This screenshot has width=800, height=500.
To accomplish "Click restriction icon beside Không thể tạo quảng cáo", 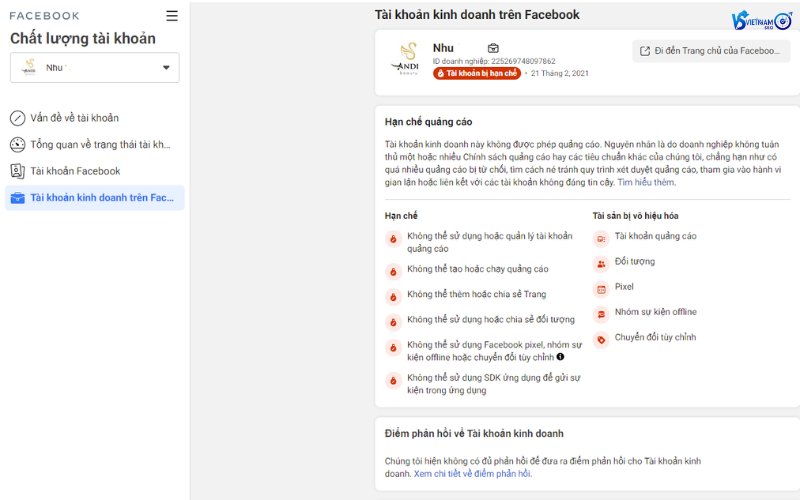I will (x=393, y=270).
